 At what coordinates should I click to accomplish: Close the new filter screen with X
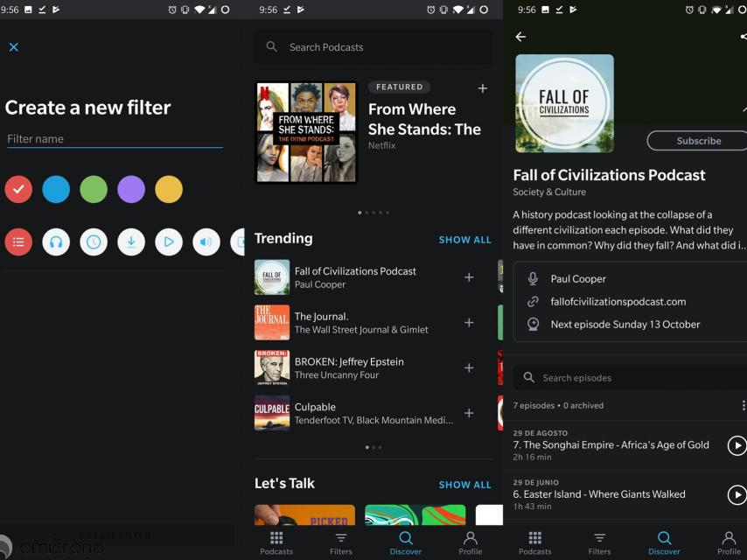13,47
